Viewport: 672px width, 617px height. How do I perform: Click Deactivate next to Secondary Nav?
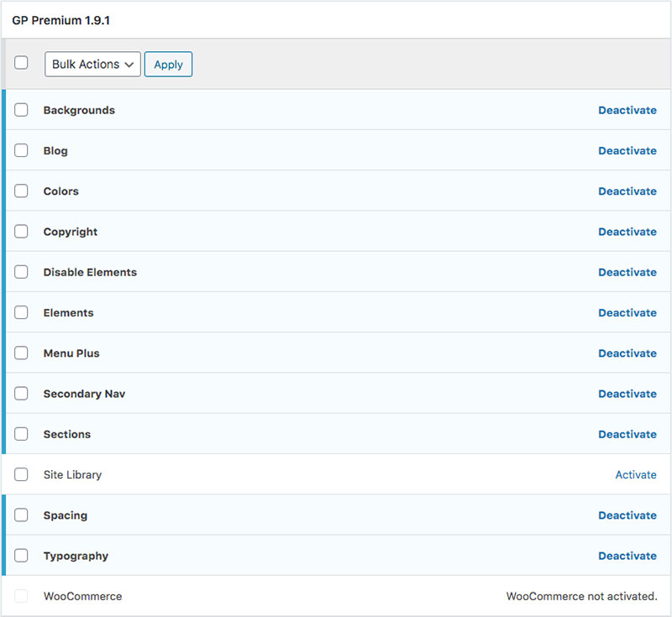pyautogui.click(x=627, y=394)
